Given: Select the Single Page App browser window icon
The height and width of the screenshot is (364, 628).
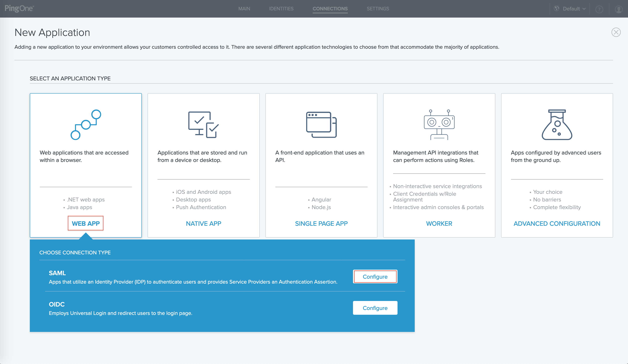Looking at the screenshot, I should pyautogui.click(x=321, y=125).
